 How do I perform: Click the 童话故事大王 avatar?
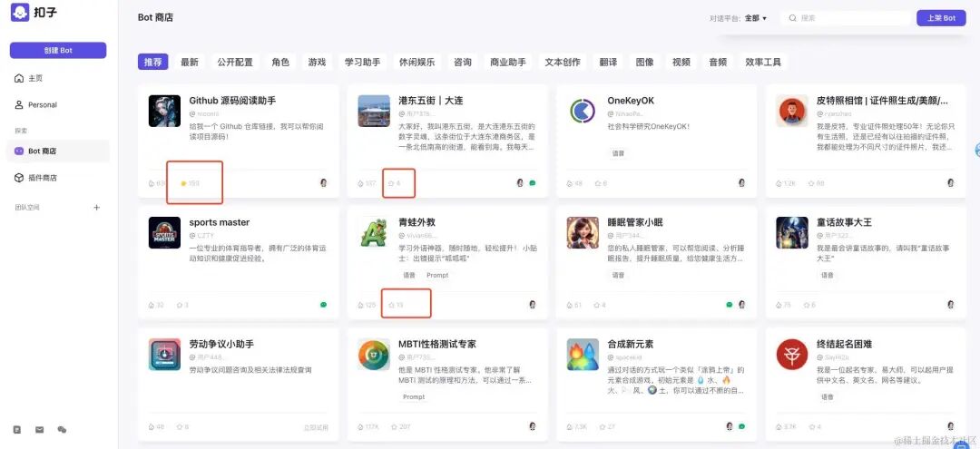coord(792,233)
